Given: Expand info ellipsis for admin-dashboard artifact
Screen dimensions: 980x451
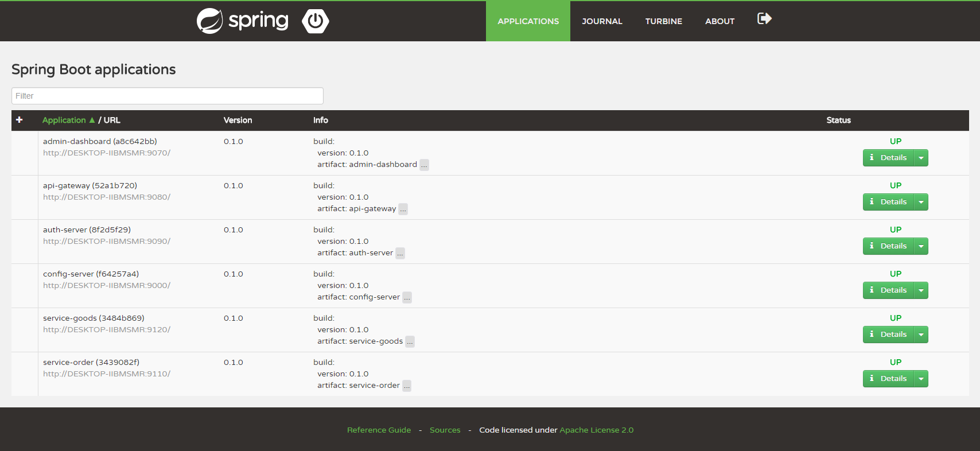Looking at the screenshot, I should [x=424, y=165].
